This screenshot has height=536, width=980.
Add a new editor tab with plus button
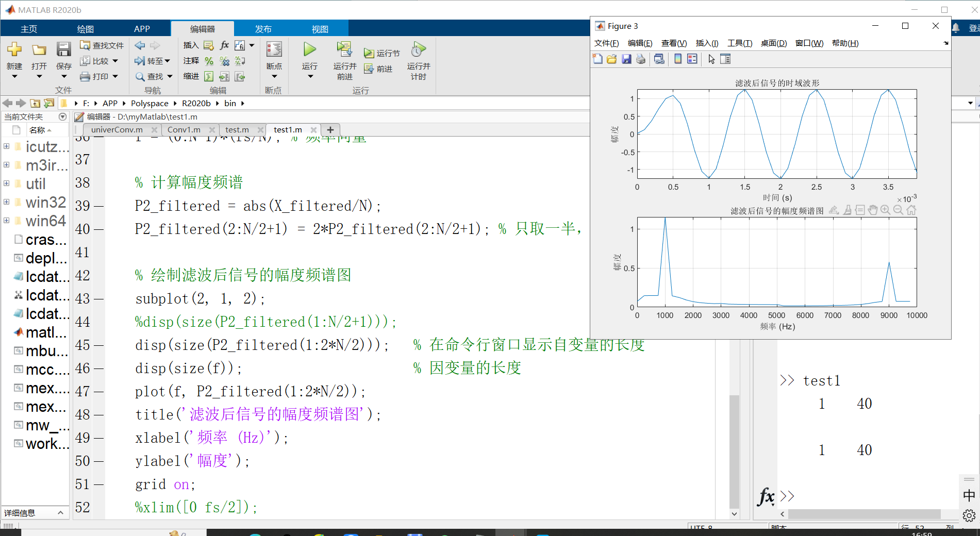pos(330,130)
